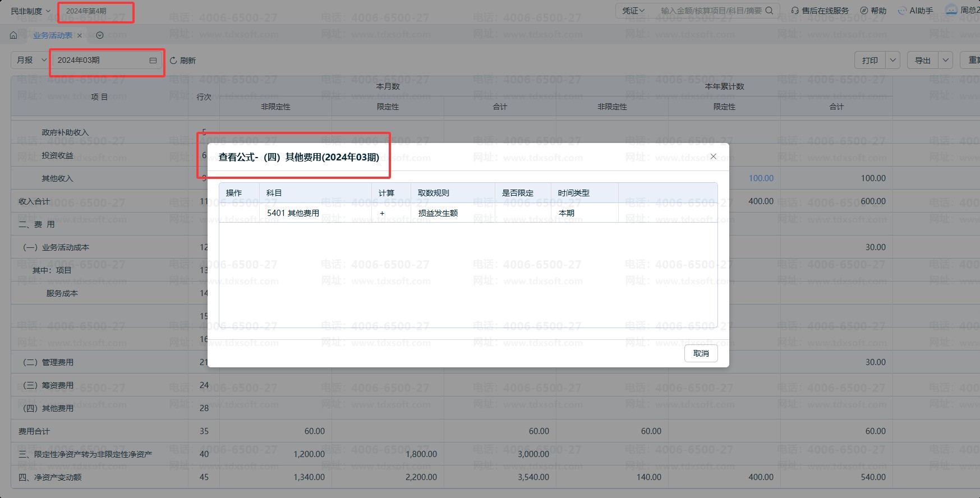The height and width of the screenshot is (498, 980).
Task: Expand the 民非制度 dropdown
Action: click(31, 11)
